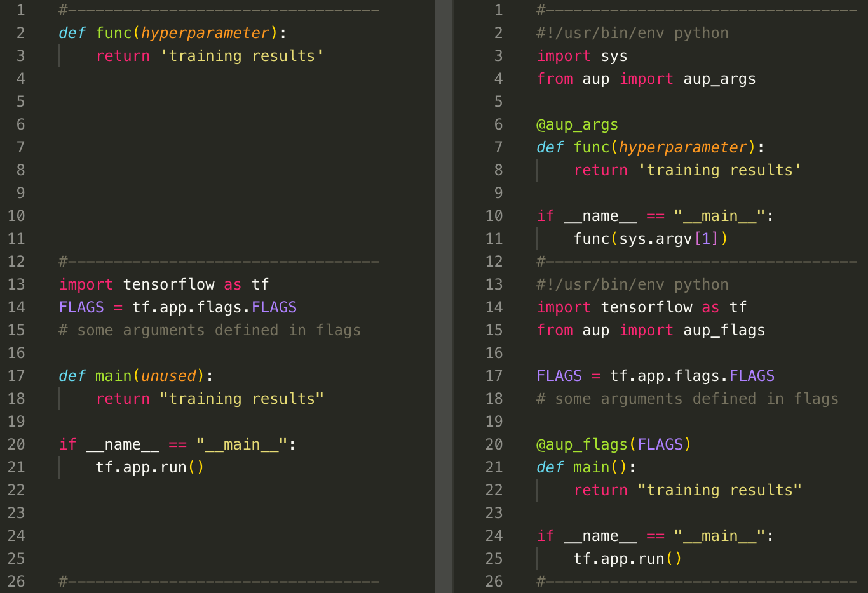Click 'def func(hyperparameter):' in the left pane
The image size is (868, 593).
[x=172, y=33]
